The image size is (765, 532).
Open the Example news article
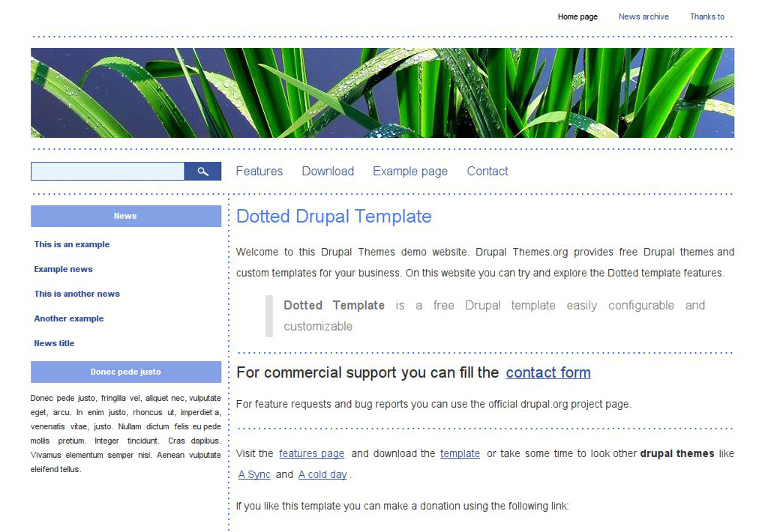click(63, 269)
